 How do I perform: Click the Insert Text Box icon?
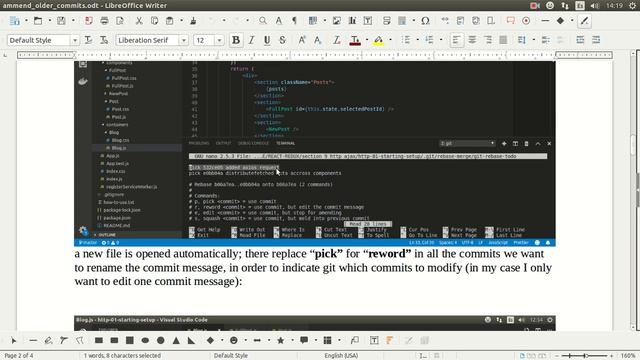368,21
